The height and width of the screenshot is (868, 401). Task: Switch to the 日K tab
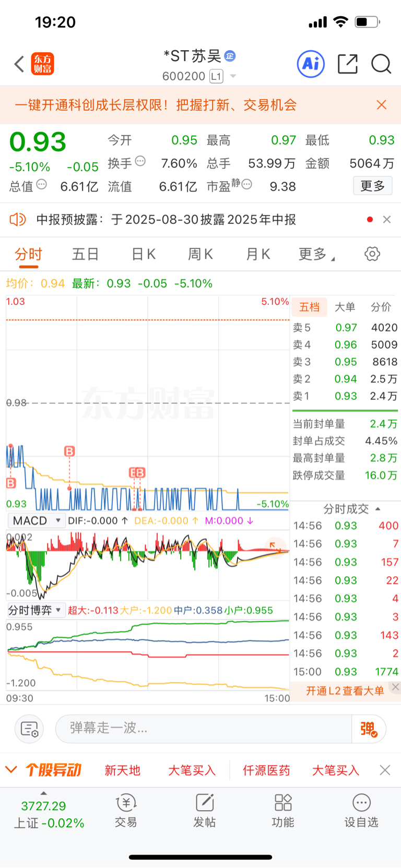[x=144, y=254]
